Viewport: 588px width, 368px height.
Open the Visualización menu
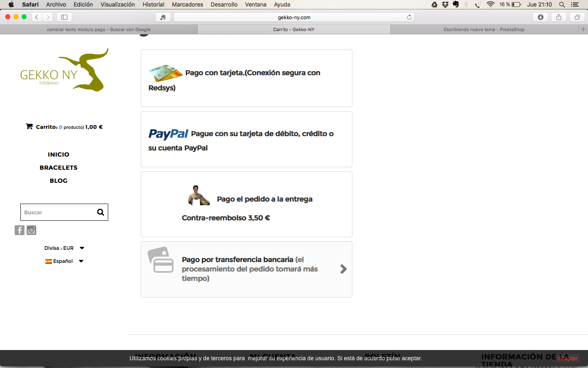[x=118, y=4]
